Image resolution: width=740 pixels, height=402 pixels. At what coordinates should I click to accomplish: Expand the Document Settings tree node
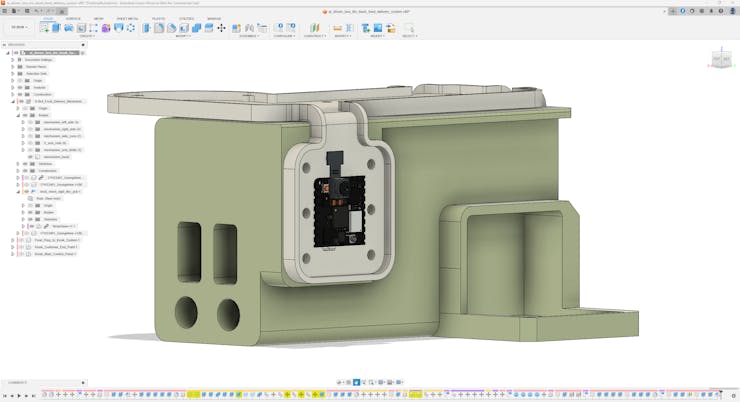pyautogui.click(x=13, y=60)
